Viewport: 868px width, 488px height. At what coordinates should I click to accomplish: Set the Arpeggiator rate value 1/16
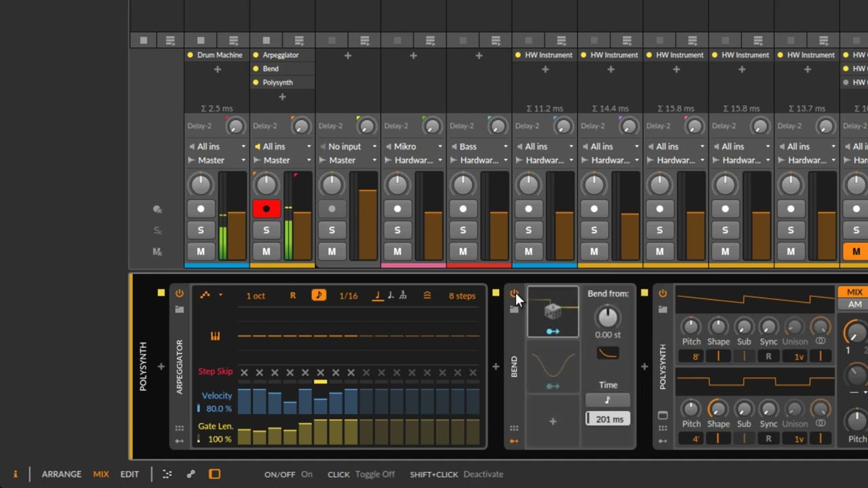pyautogui.click(x=349, y=296)
